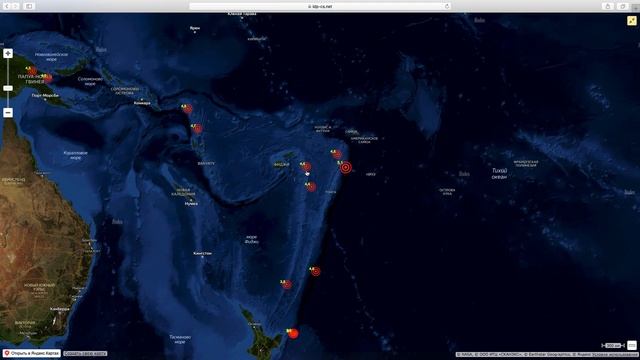Select the earthquake marker near Samoa
The image size is (640, 360).
coord(337,154)
